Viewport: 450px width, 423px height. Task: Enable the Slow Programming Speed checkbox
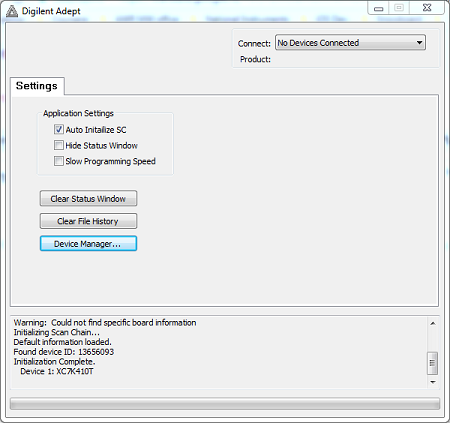coord(59,161)
